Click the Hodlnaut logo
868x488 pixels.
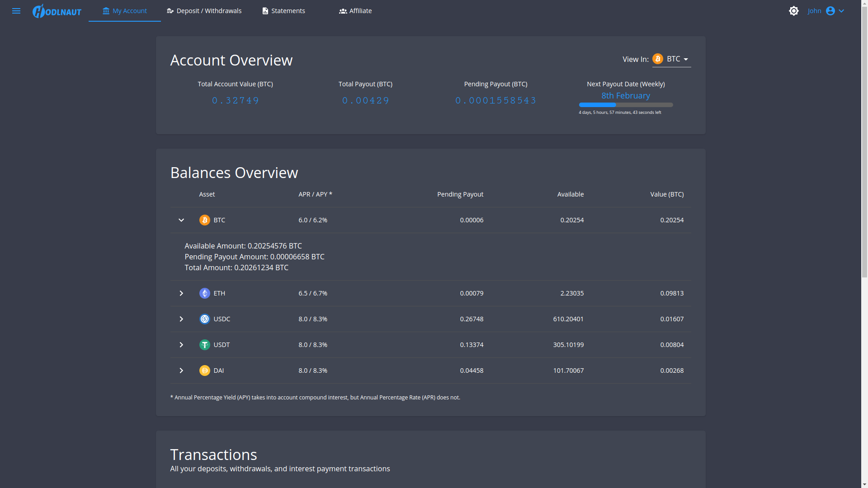[57, 11]
